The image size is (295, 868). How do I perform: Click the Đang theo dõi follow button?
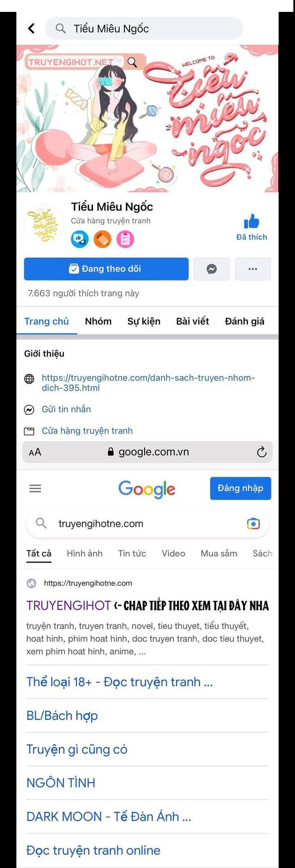coord(106,269)
